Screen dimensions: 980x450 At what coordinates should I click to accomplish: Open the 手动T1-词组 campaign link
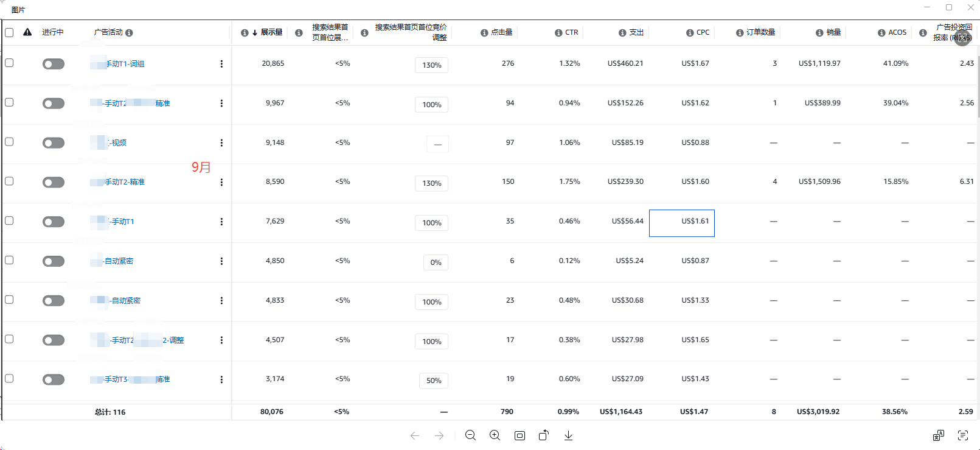[125, 64]
